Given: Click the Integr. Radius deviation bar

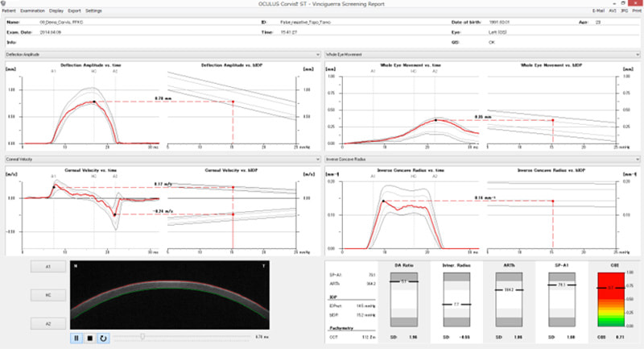Looking at the screenshot, I should pyautogui.click(x=456, y=299).
